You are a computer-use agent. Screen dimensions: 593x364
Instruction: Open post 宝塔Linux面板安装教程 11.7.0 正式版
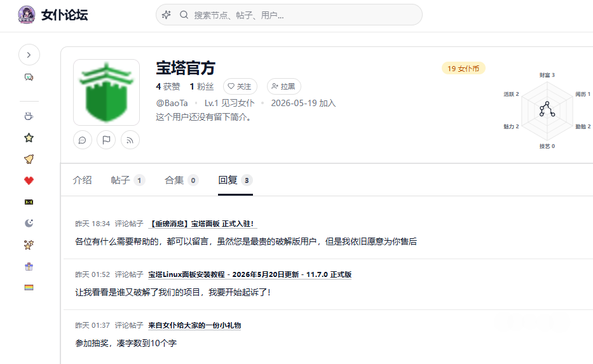(x=250, y=274)
